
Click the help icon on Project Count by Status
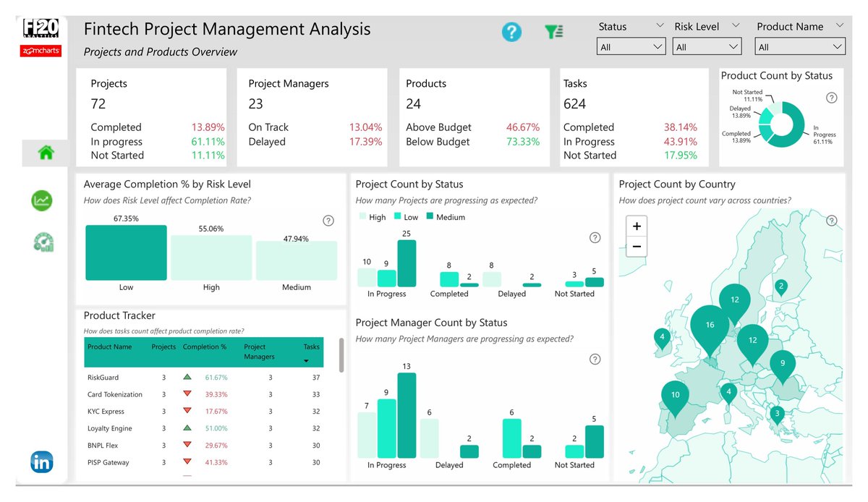click(x=595, y=237)
